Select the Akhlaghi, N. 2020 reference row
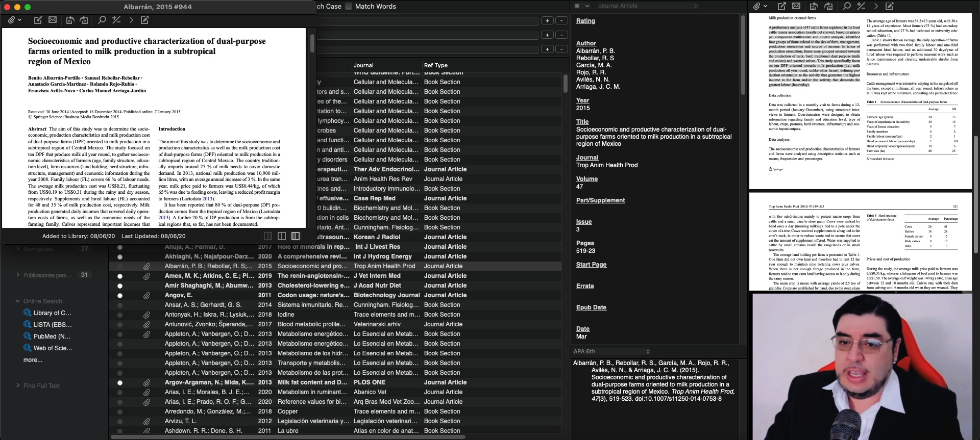 click(x=306, y=256)
